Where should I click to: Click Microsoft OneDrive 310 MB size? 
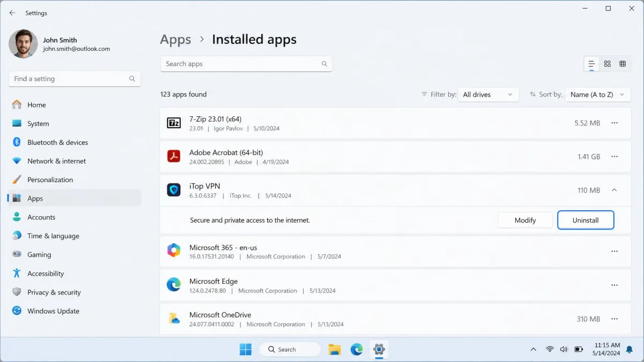pyautogui.click(x=588, y=319)
